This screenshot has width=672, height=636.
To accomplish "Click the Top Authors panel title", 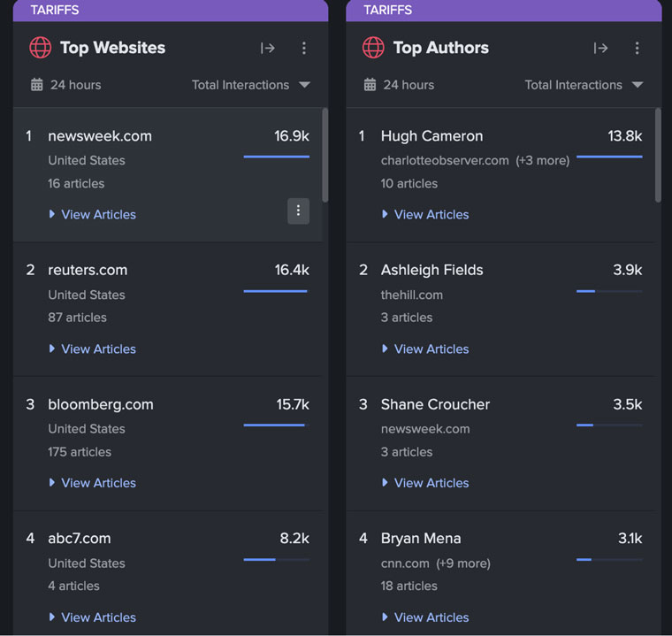I will click(441, 48).
